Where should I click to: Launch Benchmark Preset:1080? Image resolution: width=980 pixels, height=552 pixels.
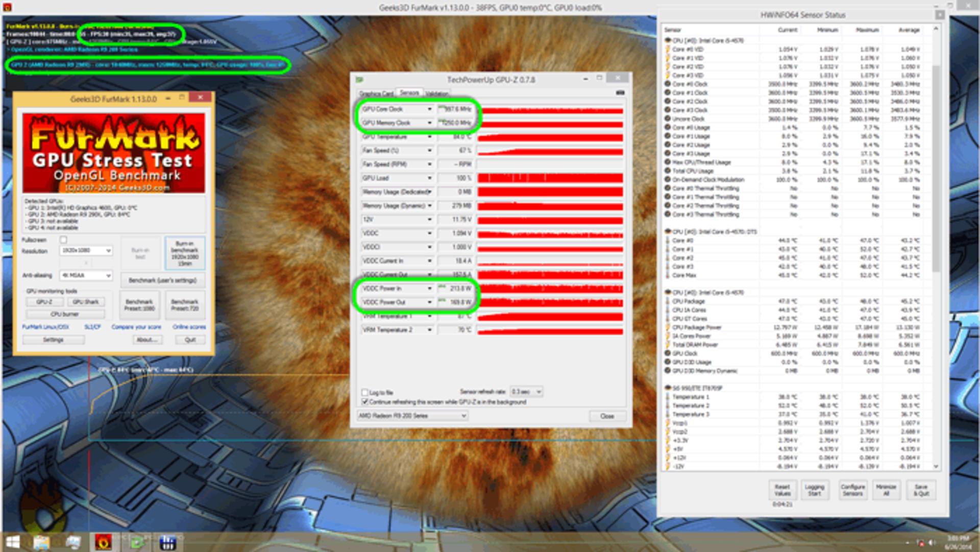[x=139, y=305]
